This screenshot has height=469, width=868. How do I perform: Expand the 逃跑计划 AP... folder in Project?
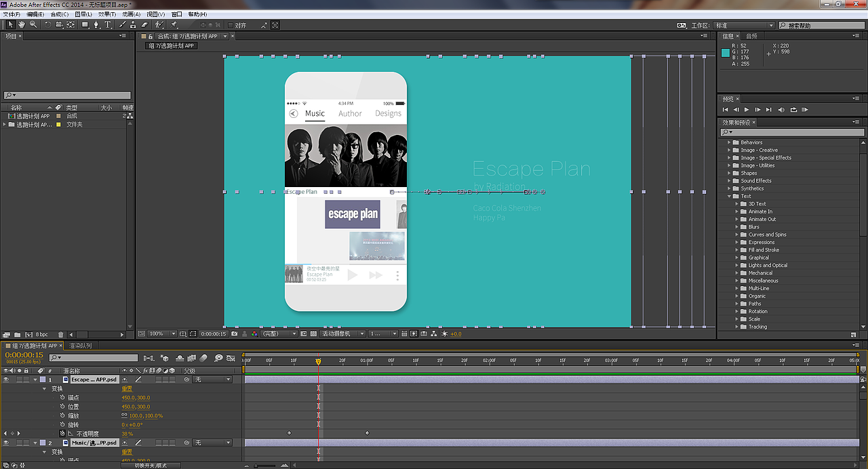(4, 125)
